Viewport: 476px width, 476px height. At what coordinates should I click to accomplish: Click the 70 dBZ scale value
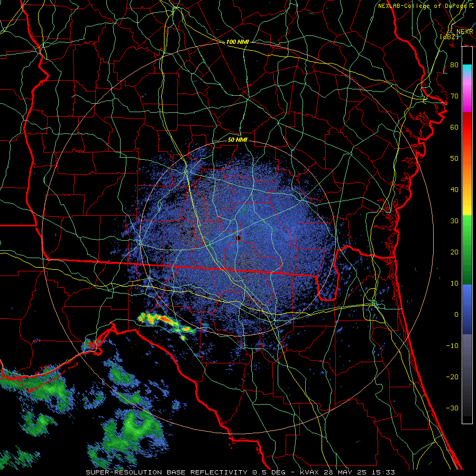pyautogui.click(x=454, y=96)
